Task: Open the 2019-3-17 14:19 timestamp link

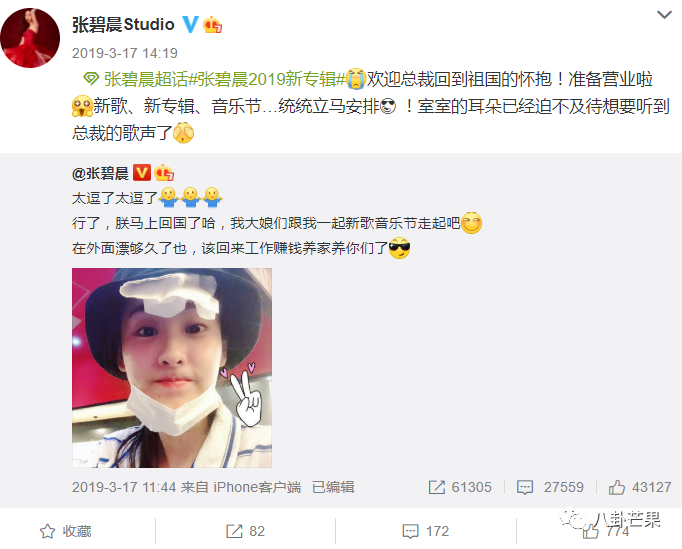Action: 125,53
